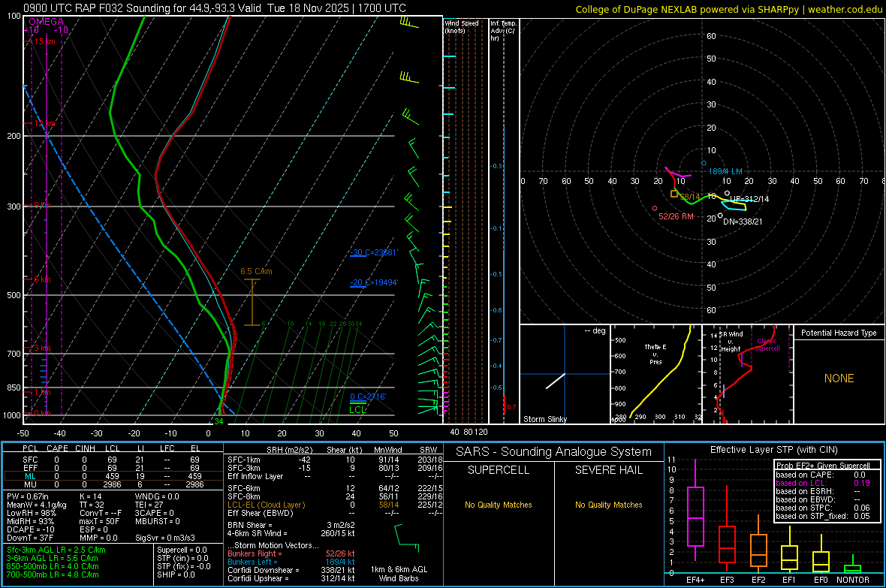Click the '4-6km SR Wind =' row

(x=291, y=533)
